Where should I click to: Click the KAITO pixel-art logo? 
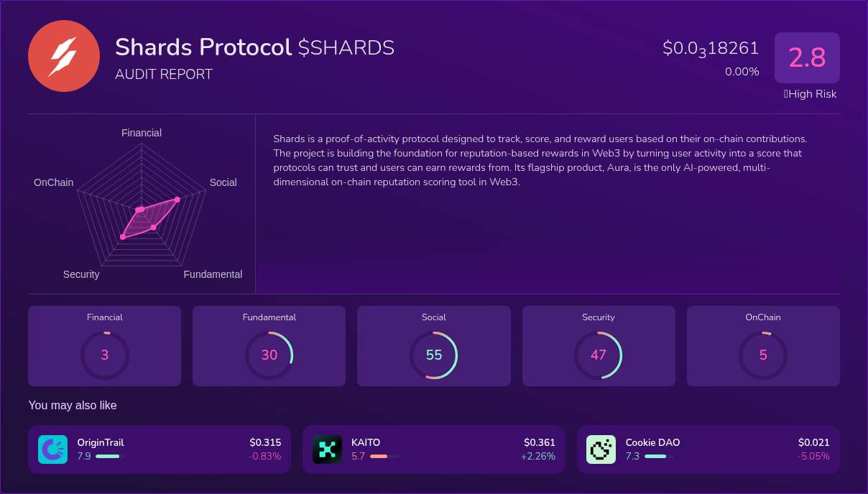coord(327,449)
